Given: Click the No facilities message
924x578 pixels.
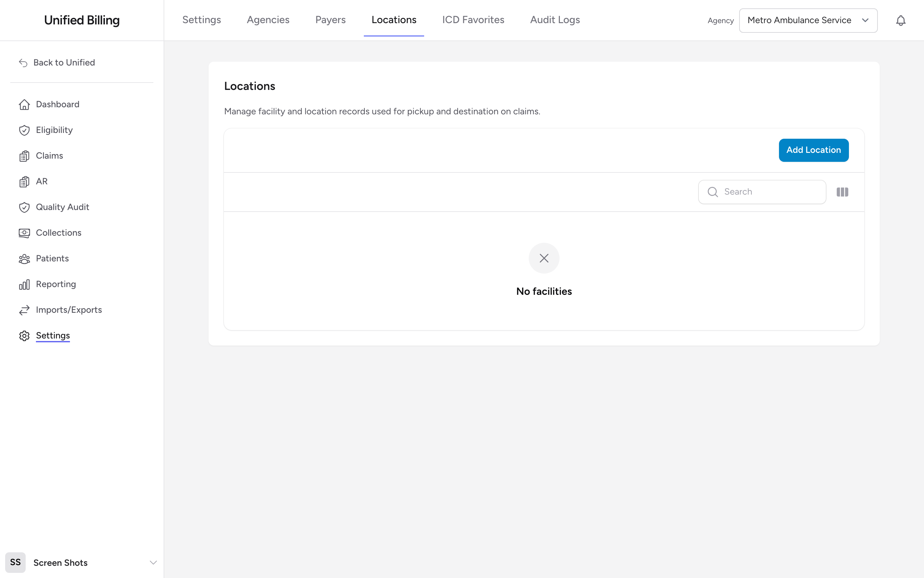Looking at the screenshot, I should click(544, 291).
